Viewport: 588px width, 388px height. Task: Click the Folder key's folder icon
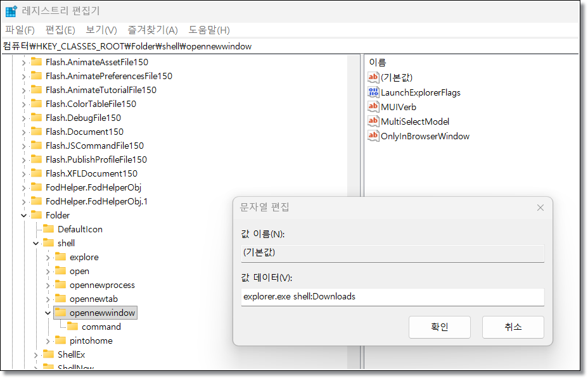click(x=36, y=215)
